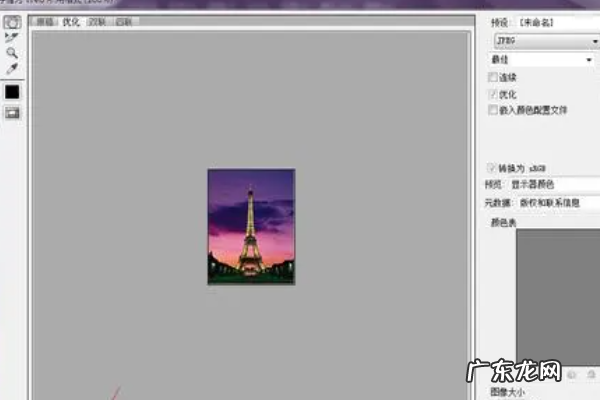
Task: Toggle the 优化 checkbox
Action: pos(493,94)
